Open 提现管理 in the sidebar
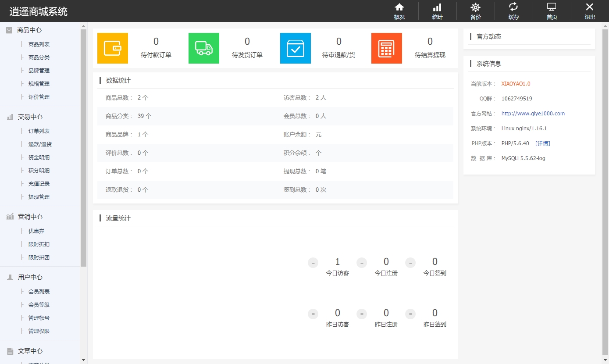 [x=39, y=197]
